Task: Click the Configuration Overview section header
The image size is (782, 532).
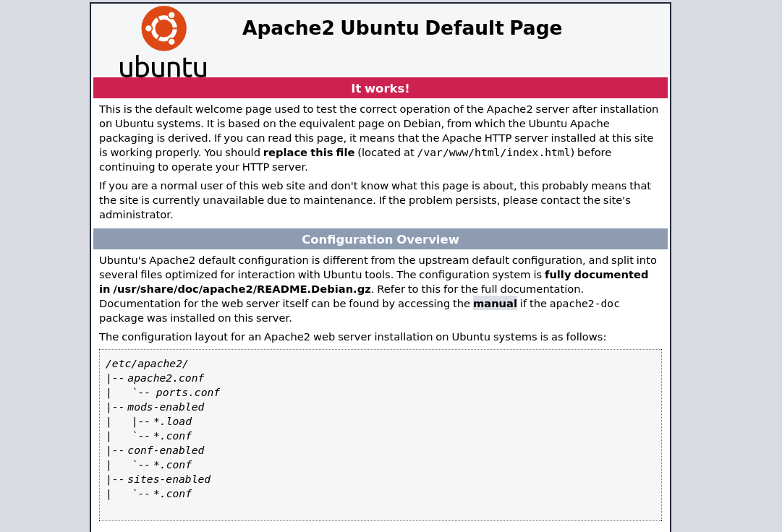Action: point(380,239)
